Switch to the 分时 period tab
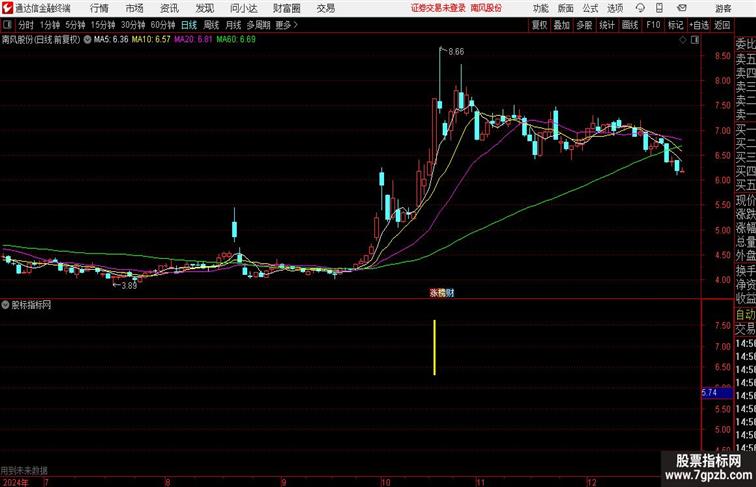 [26, 25]
